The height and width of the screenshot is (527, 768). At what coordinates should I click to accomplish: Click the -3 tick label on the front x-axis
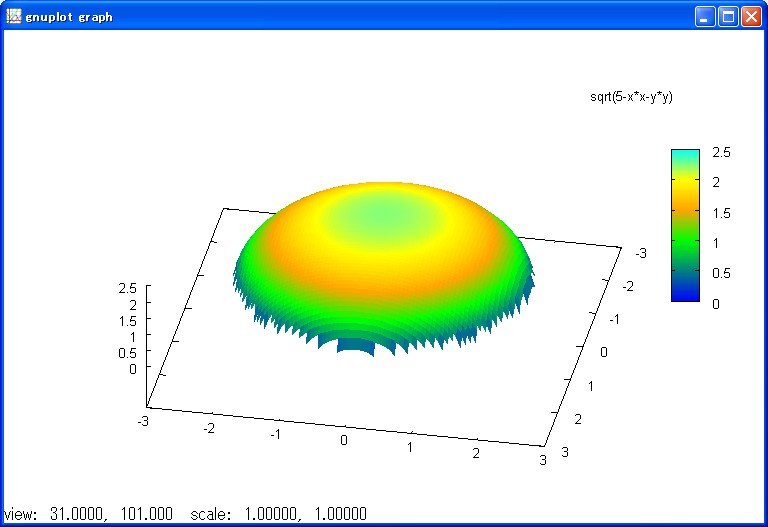[143, 421]
